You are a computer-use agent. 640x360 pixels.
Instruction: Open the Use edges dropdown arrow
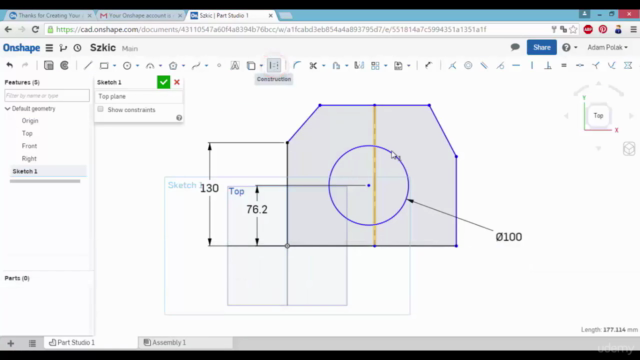(x=261, y=66)
